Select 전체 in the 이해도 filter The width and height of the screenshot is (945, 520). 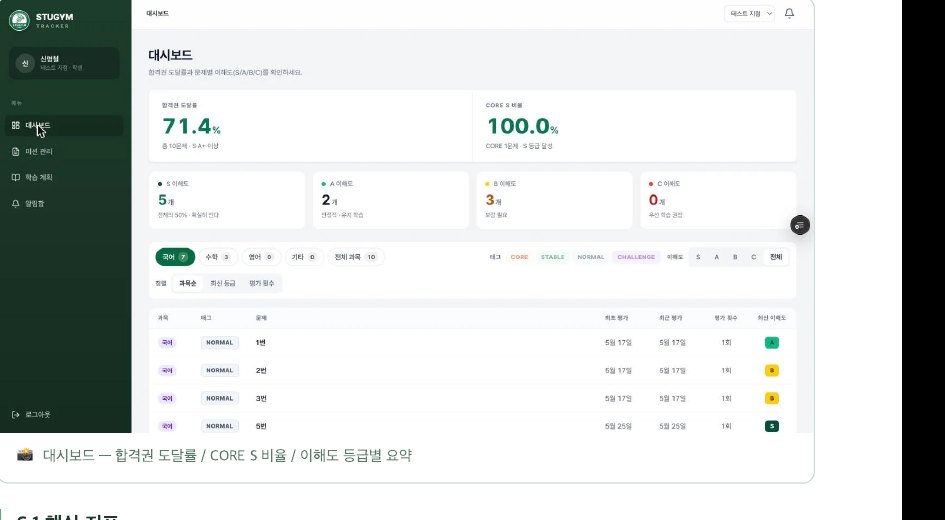(x=776, y=257)
